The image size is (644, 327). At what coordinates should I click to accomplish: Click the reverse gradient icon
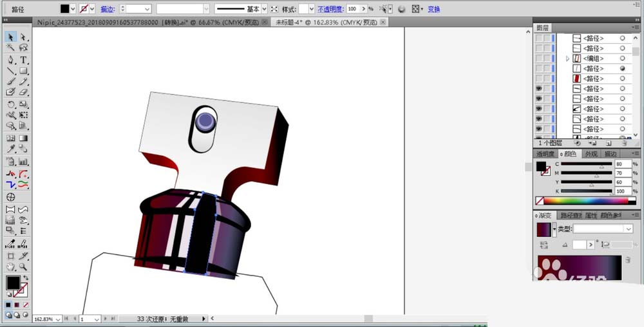(x=544, y=245)
